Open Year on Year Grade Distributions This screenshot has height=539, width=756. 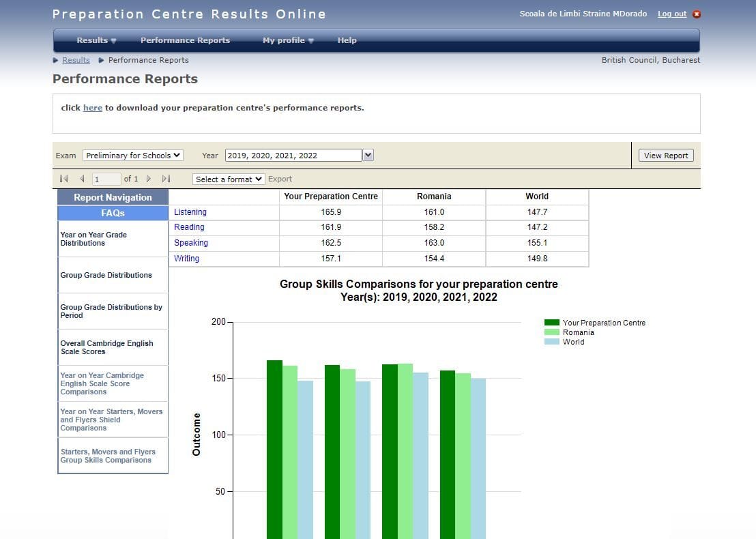click(x=113, y=239)
